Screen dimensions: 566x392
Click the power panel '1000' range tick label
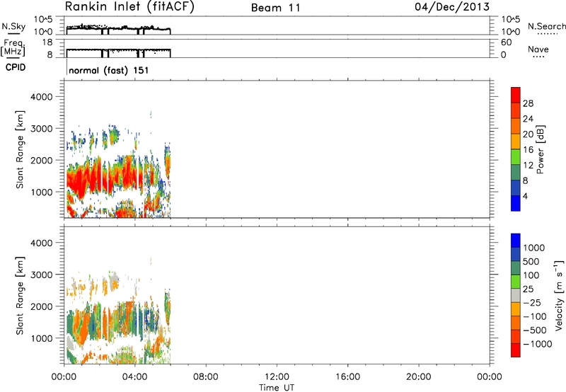tap(42, 192)
